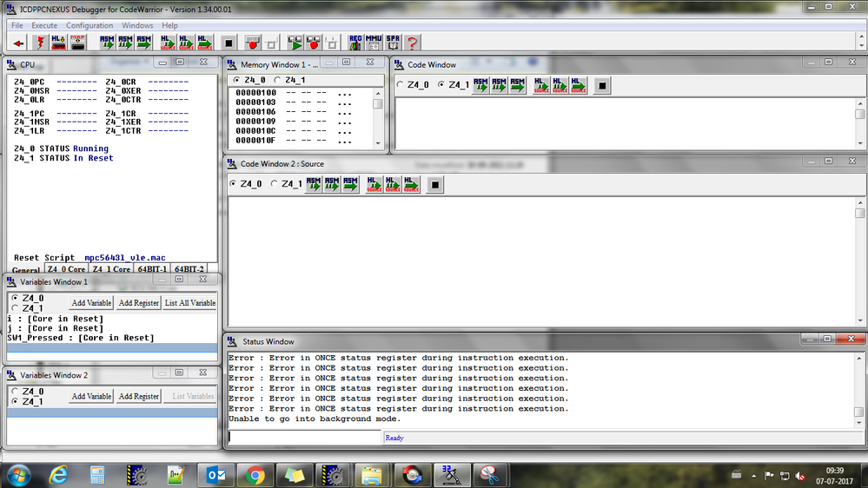This screenshot has width=868, height=488.
Task: Click Status Window scrollbar thumb
Action: click(859, 412)
